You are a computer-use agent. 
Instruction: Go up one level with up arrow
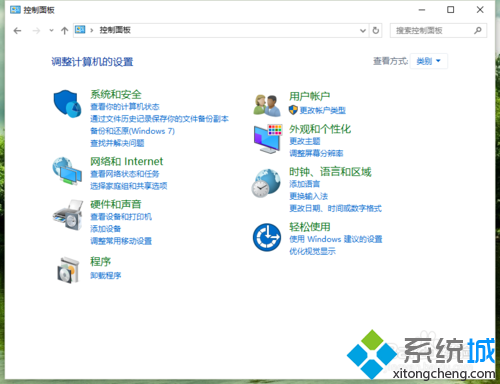coord(64,31)
